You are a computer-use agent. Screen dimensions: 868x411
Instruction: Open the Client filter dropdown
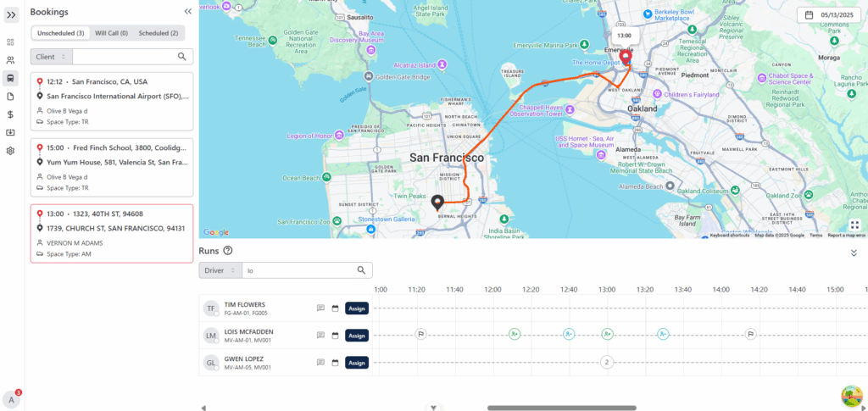(51, 57)
